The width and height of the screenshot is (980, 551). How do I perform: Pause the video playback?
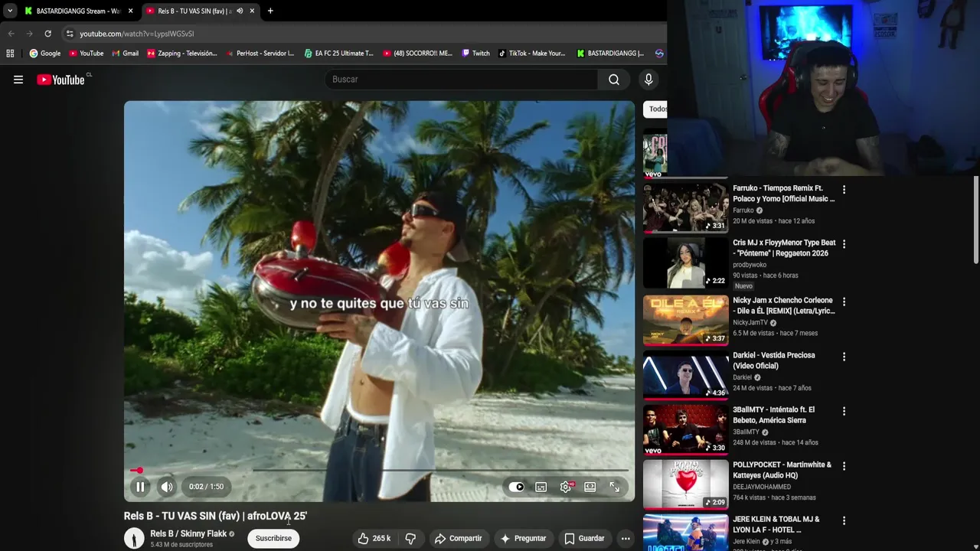click(140, 487)
